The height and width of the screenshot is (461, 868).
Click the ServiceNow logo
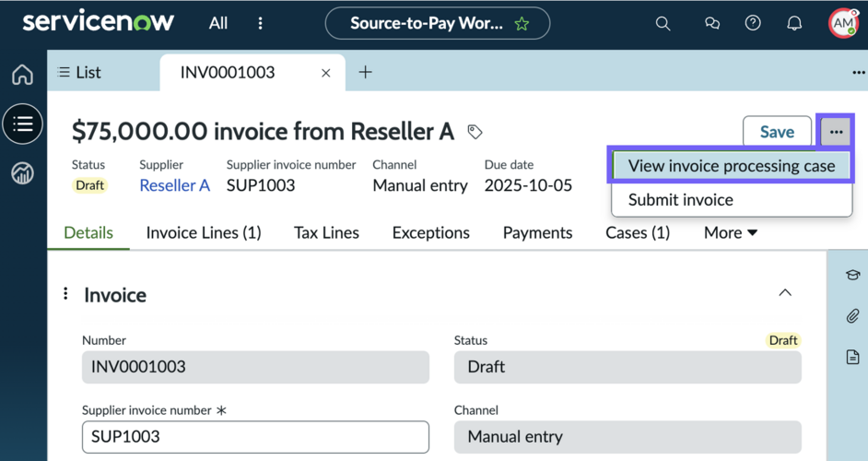tap(99, 22)
